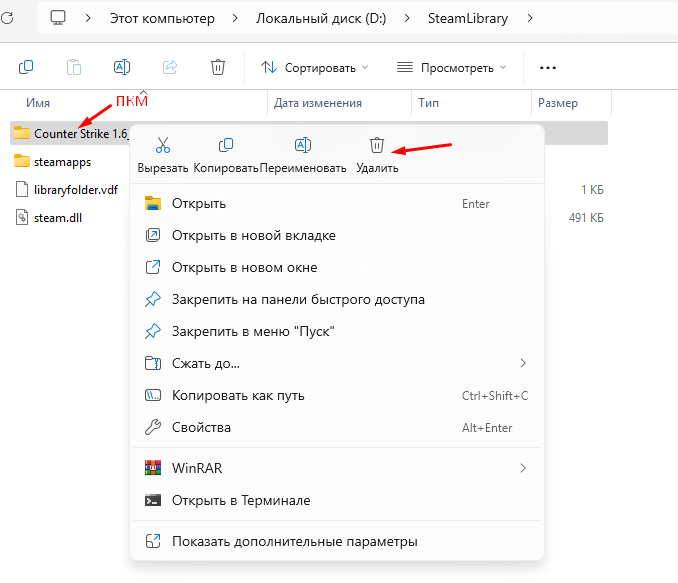Open the Сортировать dropdown

pos(315,68)
